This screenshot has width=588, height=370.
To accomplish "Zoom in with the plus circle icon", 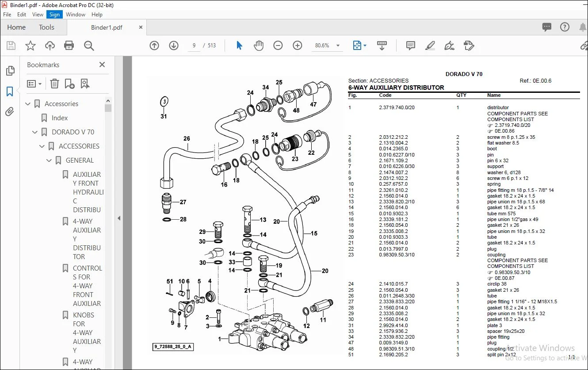I will click(298, 46).
